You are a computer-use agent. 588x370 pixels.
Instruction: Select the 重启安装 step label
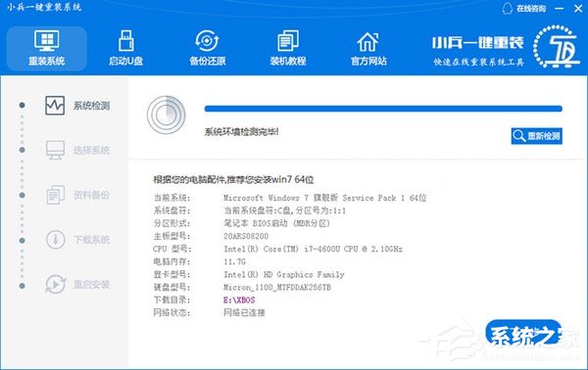[91, 285]
